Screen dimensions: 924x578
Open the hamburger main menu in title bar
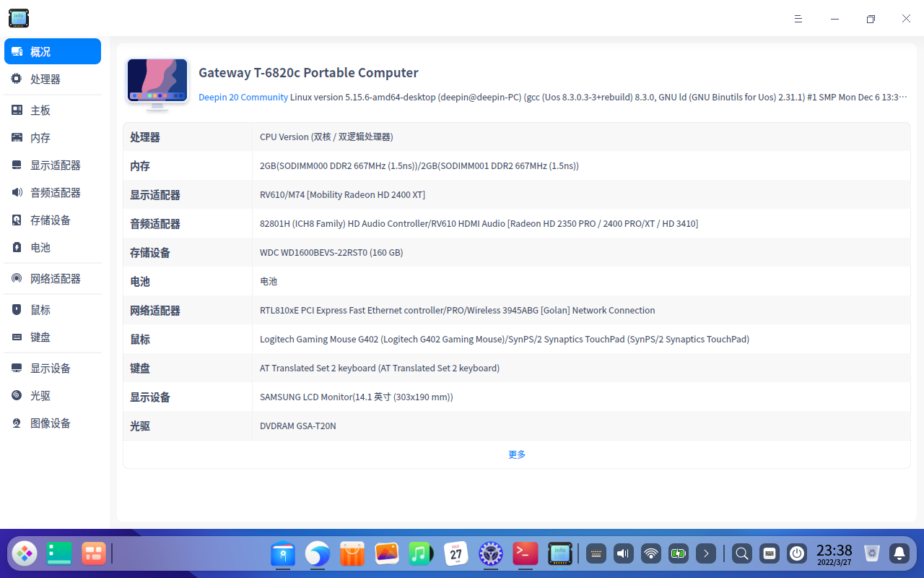tap(798, 19)
